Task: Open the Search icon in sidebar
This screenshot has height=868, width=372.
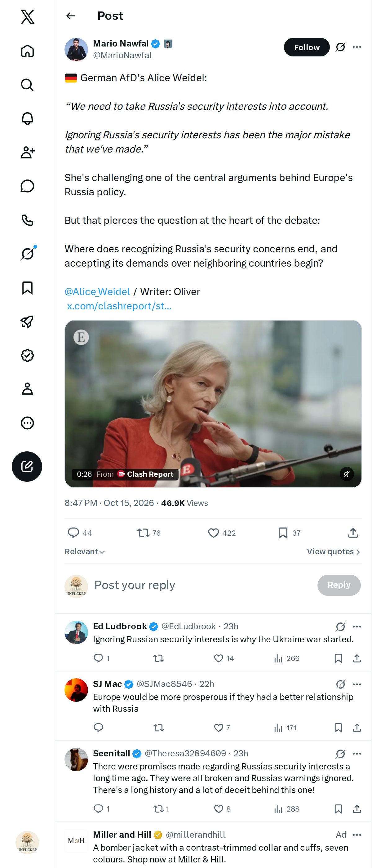Action: (x=27, y=85)
